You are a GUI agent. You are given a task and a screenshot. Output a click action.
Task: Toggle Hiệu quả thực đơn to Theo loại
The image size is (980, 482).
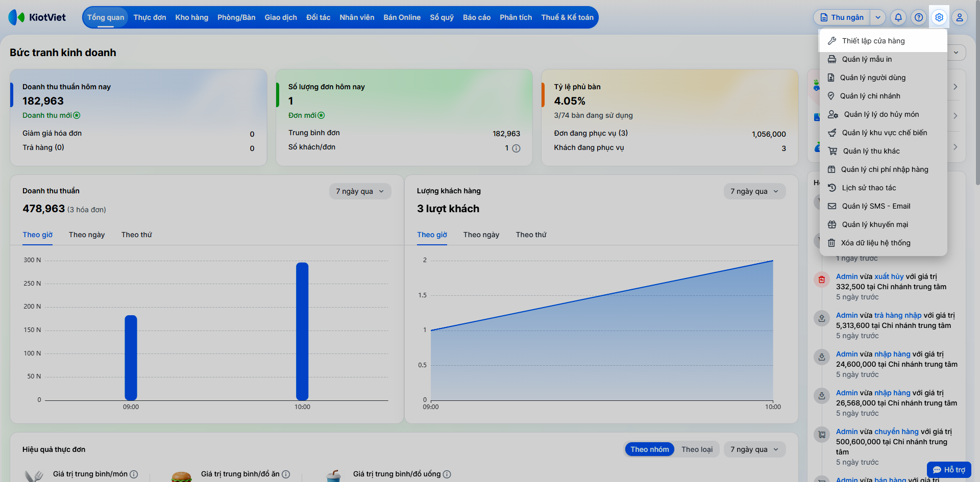click(x=697, y=449)
